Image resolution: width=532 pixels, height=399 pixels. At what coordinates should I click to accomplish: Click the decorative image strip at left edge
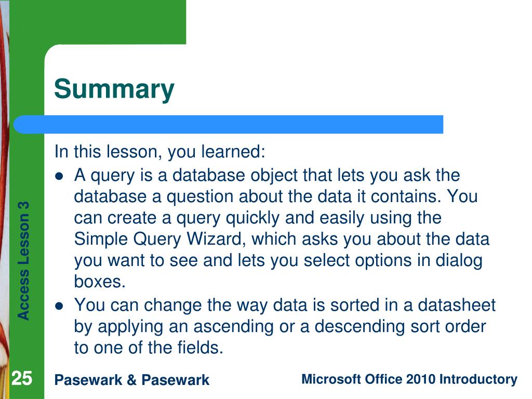click(x=4, y=199)
